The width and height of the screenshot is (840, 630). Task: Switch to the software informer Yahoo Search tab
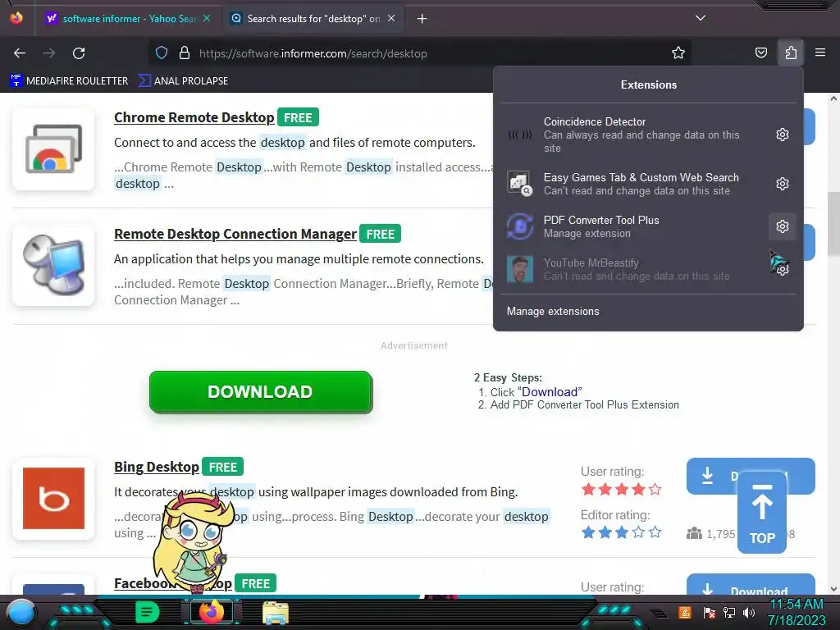(129, 19)
